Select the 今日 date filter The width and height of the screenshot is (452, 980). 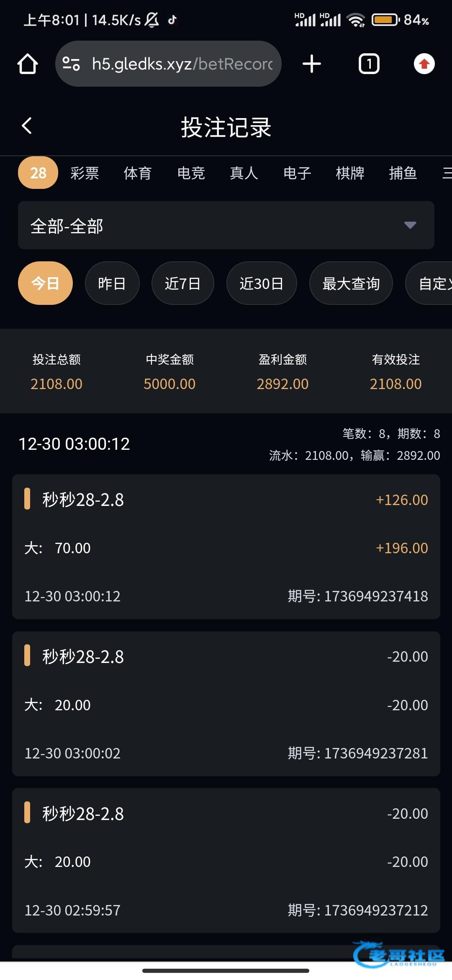[x=45, y=284]
